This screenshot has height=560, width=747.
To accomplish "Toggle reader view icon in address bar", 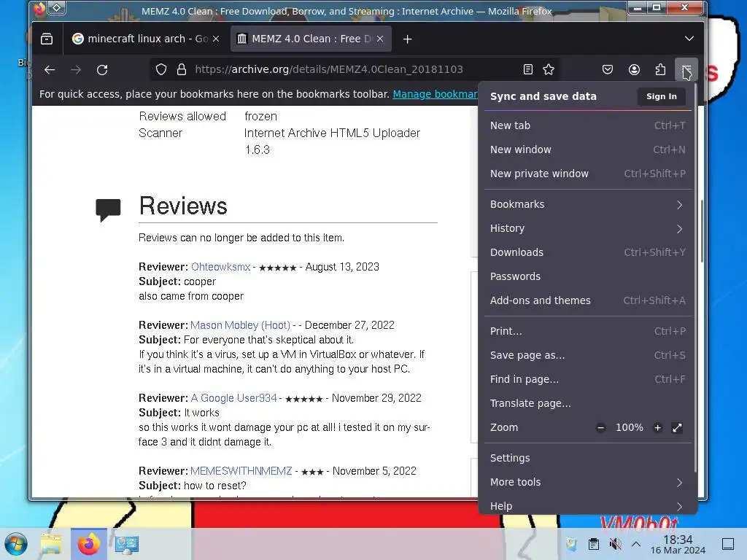I will click(528, 69).
